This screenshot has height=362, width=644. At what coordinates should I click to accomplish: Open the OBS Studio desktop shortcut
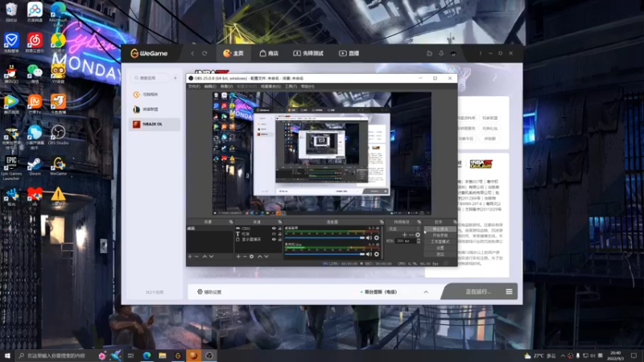coord(58,135)
